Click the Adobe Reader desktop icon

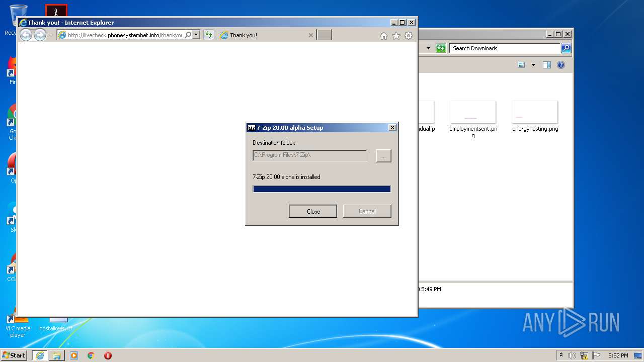[x=56, y=11]
